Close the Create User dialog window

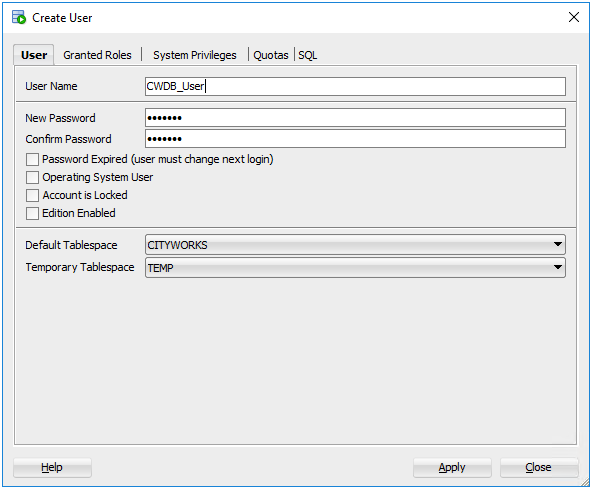pos(574,17)
